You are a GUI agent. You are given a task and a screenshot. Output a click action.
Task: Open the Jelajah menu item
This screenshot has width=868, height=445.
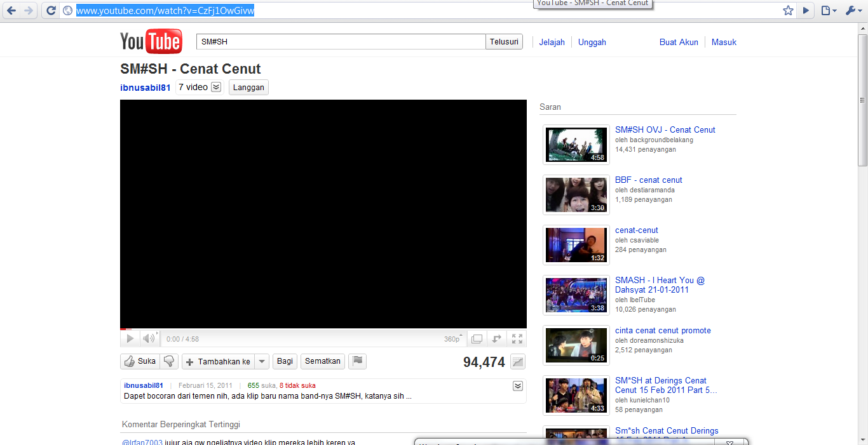click(x=552, y=42)
